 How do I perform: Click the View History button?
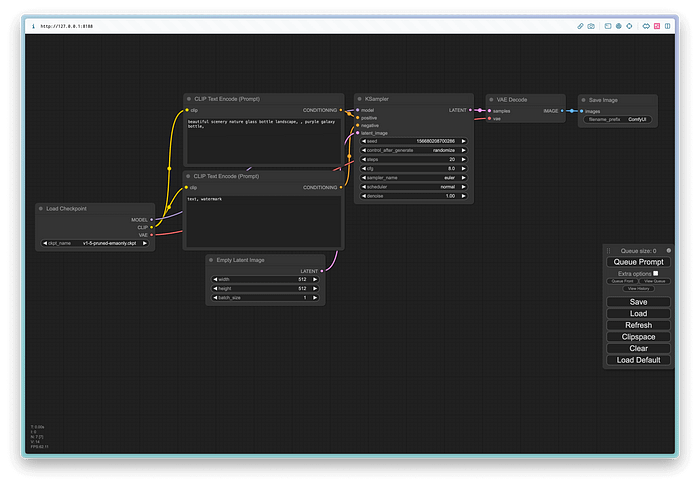tap(638, 289)
